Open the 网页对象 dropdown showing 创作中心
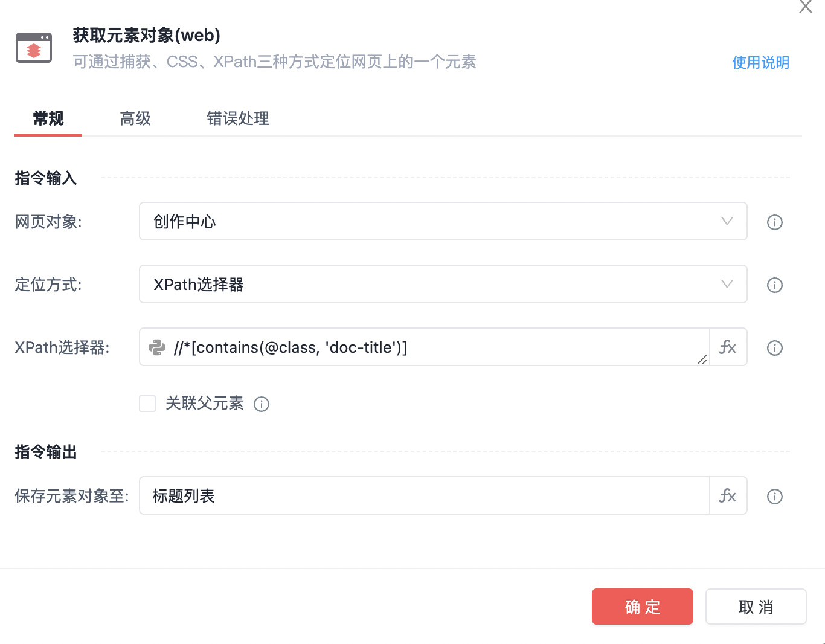This screenshot has width=825, height=644. coord(443,221)
